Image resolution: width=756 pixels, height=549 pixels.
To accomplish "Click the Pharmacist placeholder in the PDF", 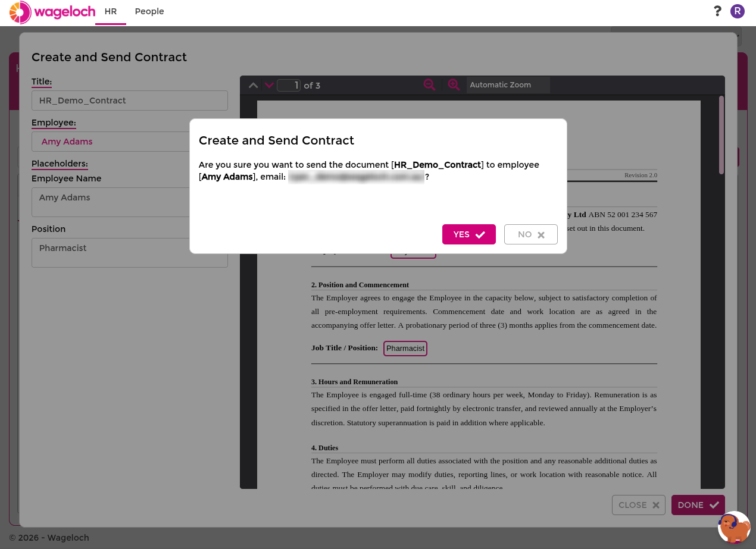I will point(405,349).
